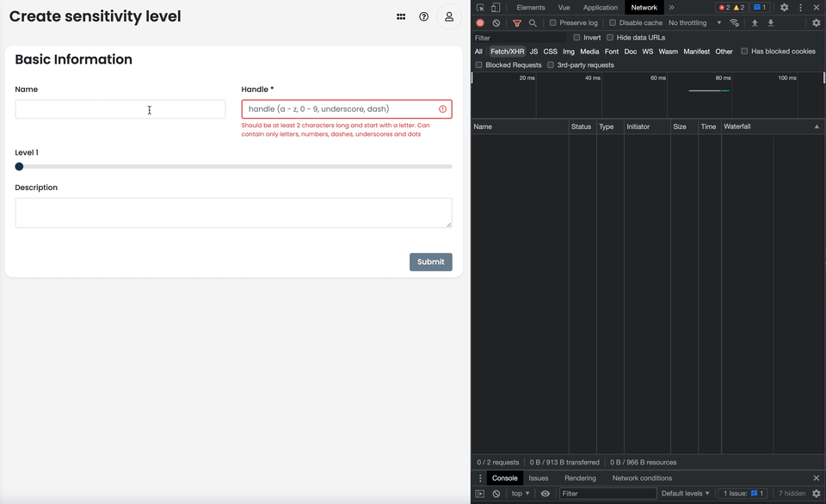Click the Name input field
826x504 pixels.
click(x=120, y=108)
